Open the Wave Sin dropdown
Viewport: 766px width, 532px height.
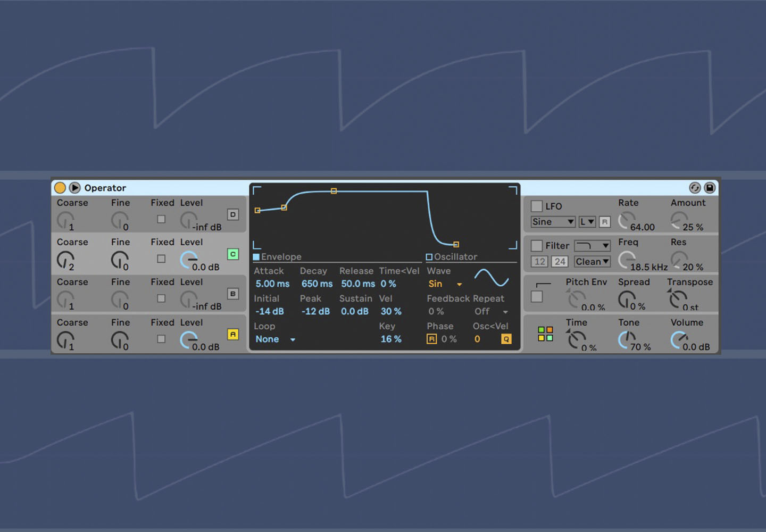445,284
